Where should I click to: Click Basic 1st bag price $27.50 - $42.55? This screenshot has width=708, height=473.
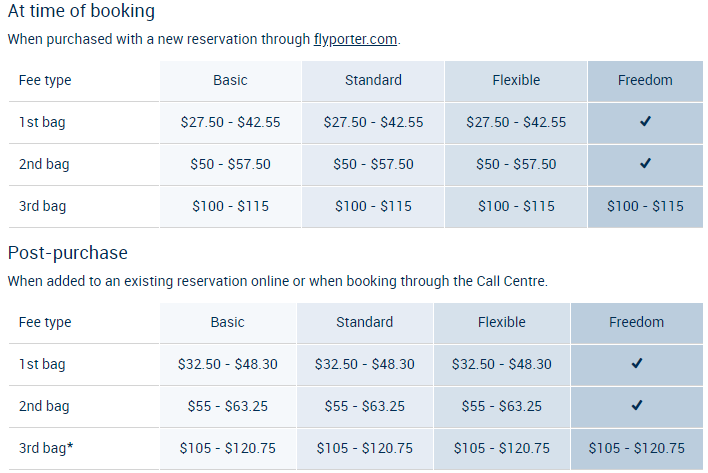pyautogui.click(x=230, y=122)
